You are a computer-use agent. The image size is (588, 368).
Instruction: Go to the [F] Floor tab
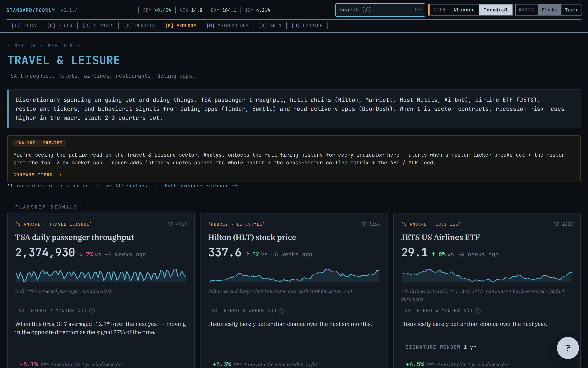(x=60, y=26)
